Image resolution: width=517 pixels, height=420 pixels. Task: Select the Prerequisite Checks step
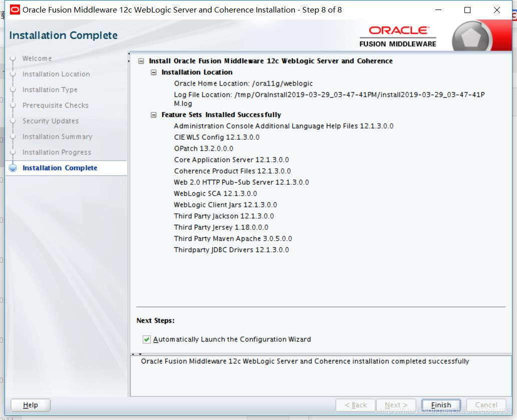tap(56, 106)
